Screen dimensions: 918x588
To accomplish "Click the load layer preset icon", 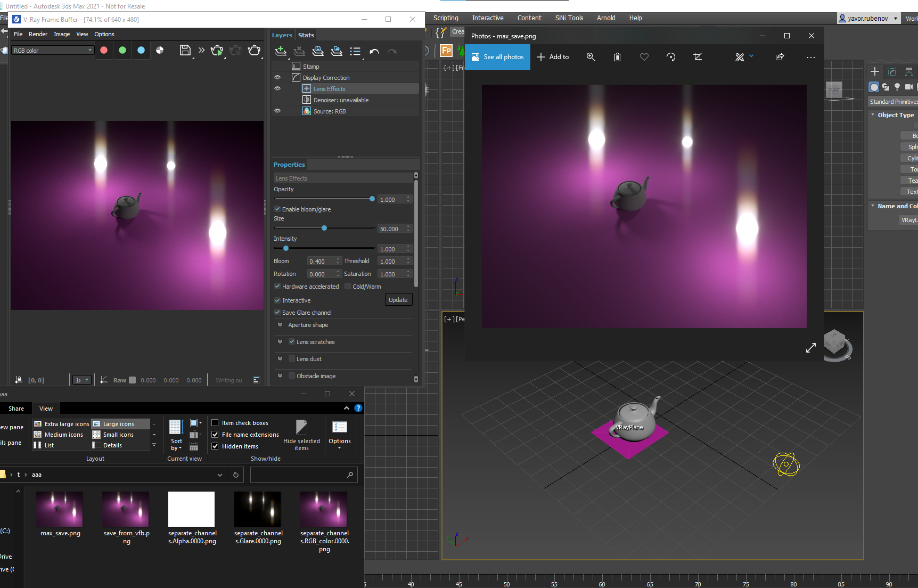I will [337, 51].
